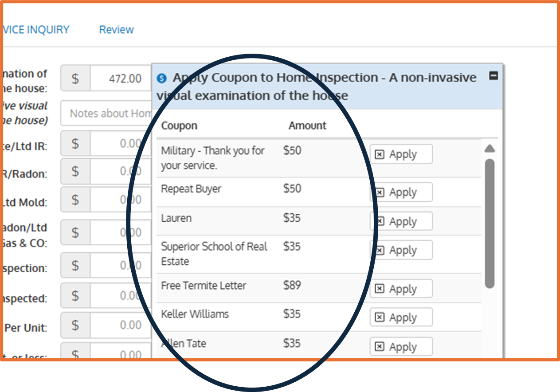Sort by the Amount column header
The width and height of the screenshot is (560, 392).
pyautogui.click(x=307, y=126)
